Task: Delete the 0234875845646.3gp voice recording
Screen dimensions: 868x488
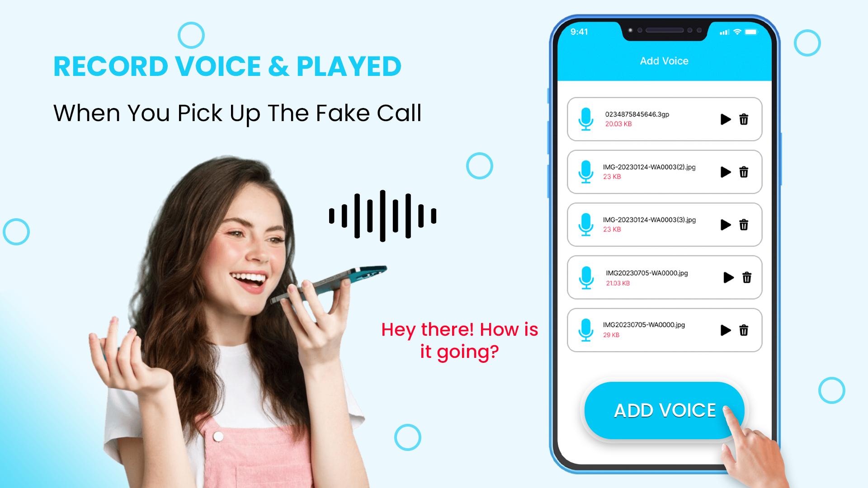Action: pos(744,119)
